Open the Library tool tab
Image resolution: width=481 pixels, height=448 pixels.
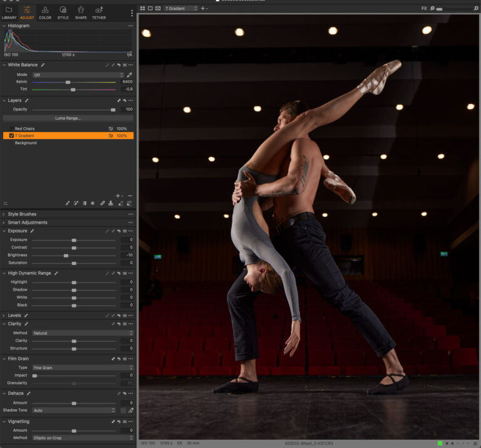coord(9,13)
